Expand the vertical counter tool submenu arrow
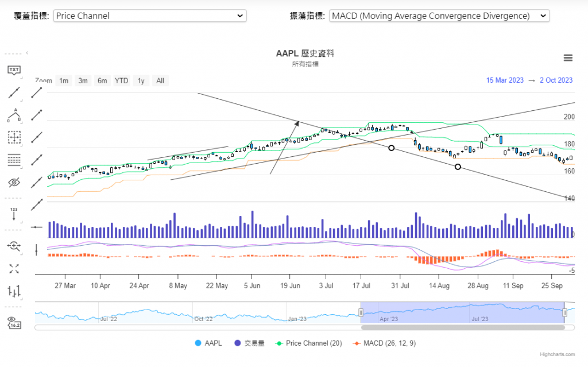 [x=22, y=222]
